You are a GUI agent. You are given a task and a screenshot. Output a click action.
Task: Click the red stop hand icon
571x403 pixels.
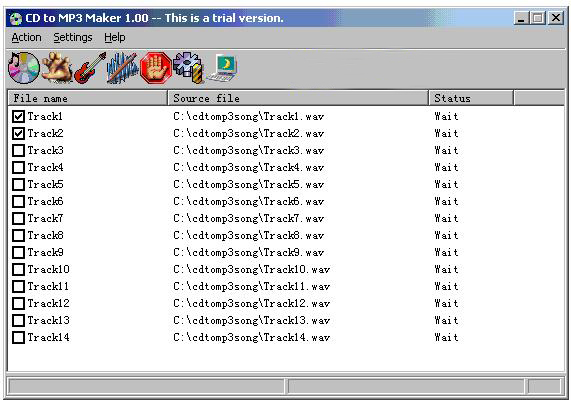156,68
